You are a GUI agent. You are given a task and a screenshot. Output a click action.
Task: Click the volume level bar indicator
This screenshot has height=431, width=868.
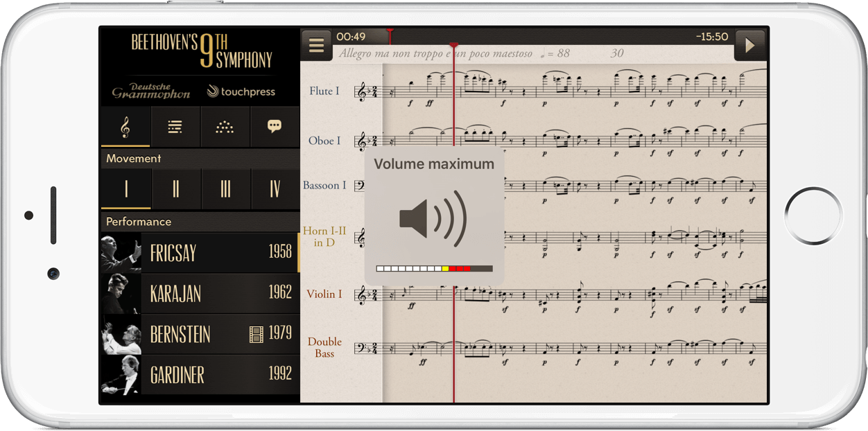pyautogui.click(x=434, y=268)
